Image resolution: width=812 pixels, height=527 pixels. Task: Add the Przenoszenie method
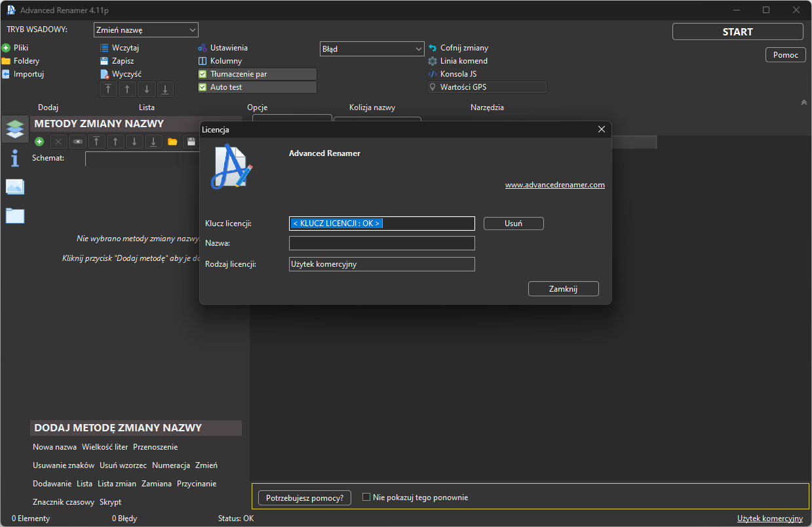point(155,447)
